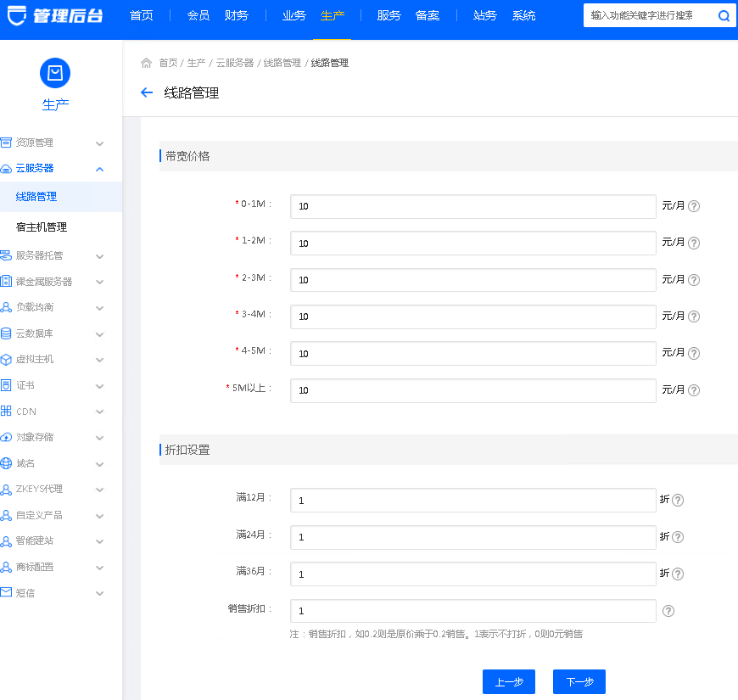Open 站务 top navigation item
This screenshot has height=700, width=738.
(484, 15)
